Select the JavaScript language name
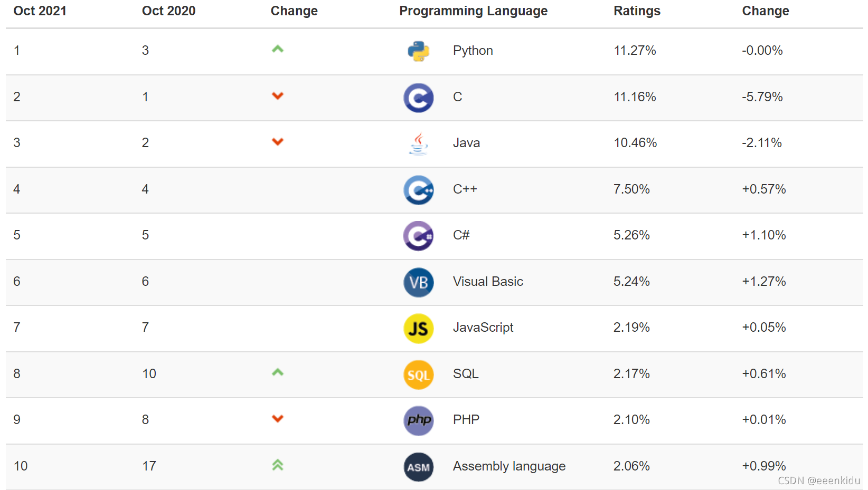 click(x=483, y=328)
